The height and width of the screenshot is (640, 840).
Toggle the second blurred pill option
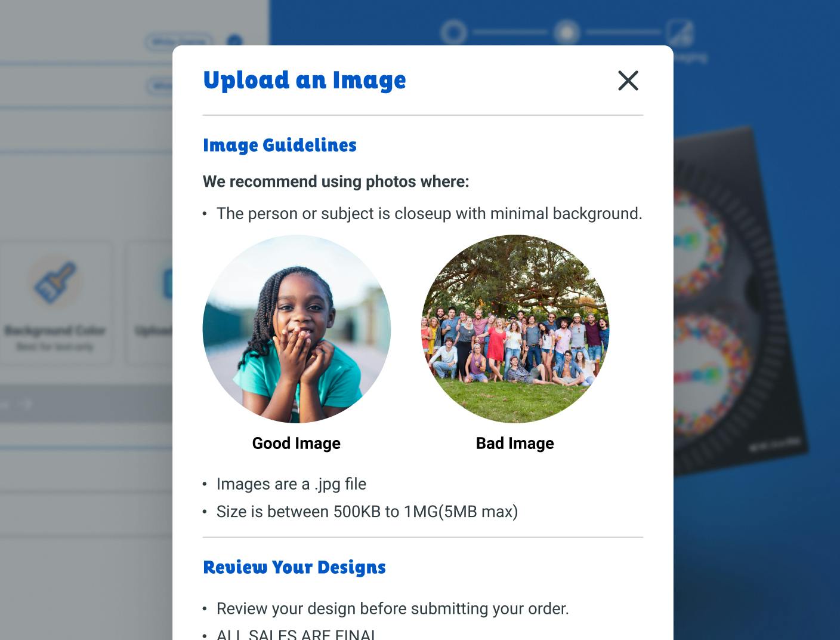coord(160,86)
